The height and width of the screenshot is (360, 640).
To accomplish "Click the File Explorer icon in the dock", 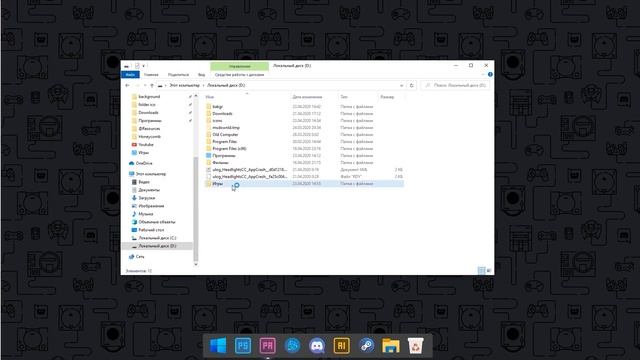I will point(391,346).
